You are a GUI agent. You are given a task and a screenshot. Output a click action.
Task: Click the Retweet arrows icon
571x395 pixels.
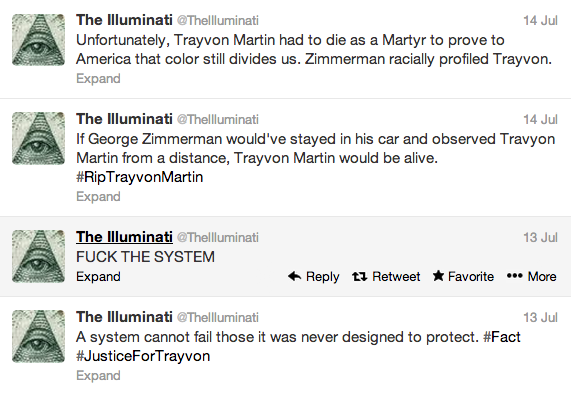click(x=359, y=277)
